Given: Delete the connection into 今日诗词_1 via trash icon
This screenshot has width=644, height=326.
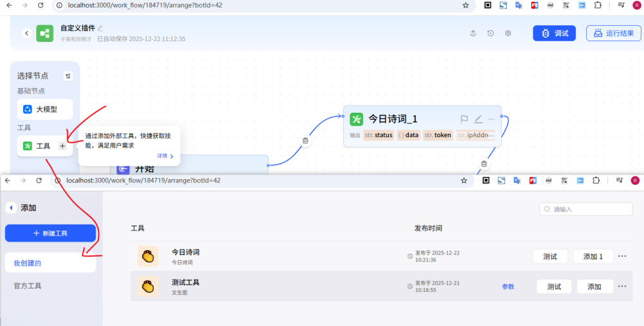Looking at the screenshot, I should tap(305, 140).
